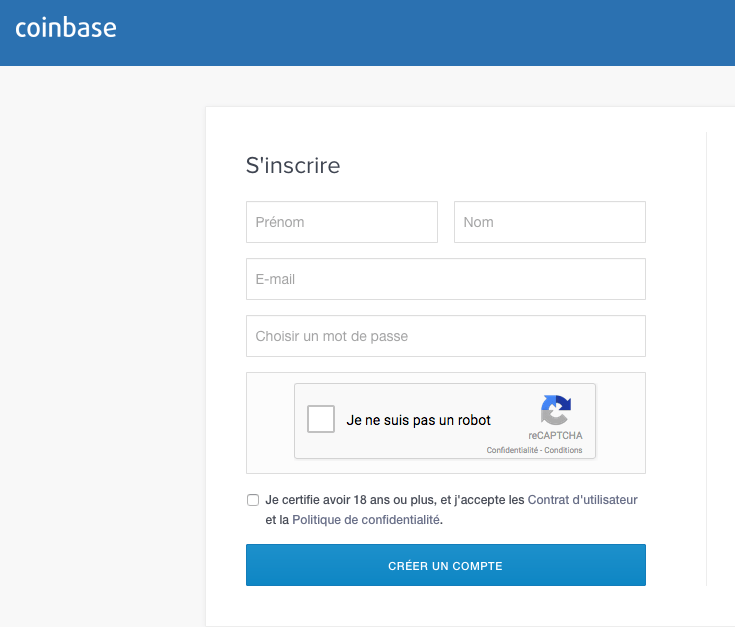This screenshot has height=627, width=735.
Task: Click the grey page background left of the form
Action: (102, 328)
